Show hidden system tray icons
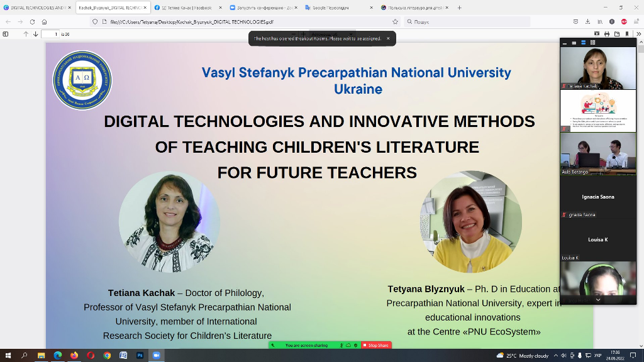644x362 pixels. click(x=555, y=355)
